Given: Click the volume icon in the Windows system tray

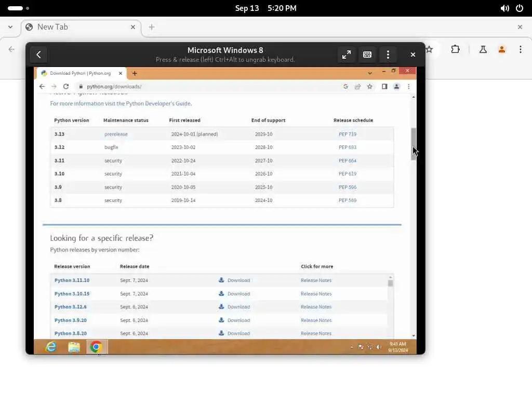Looking at the screenshot, I should coord(379,347).
